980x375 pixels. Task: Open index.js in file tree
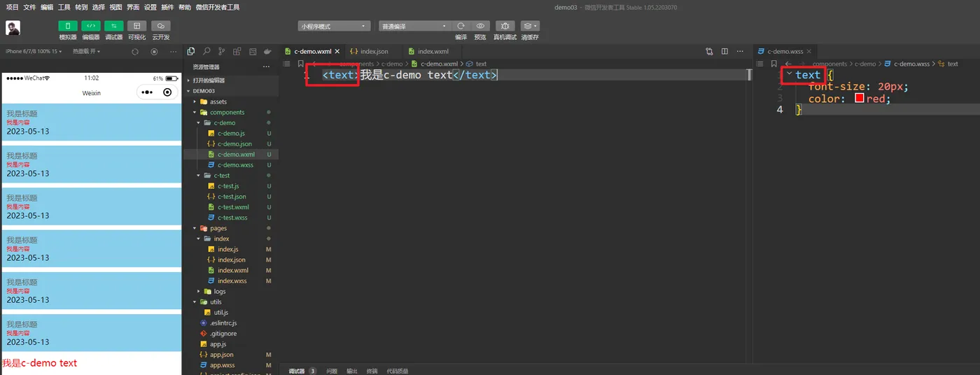[227, 249]
